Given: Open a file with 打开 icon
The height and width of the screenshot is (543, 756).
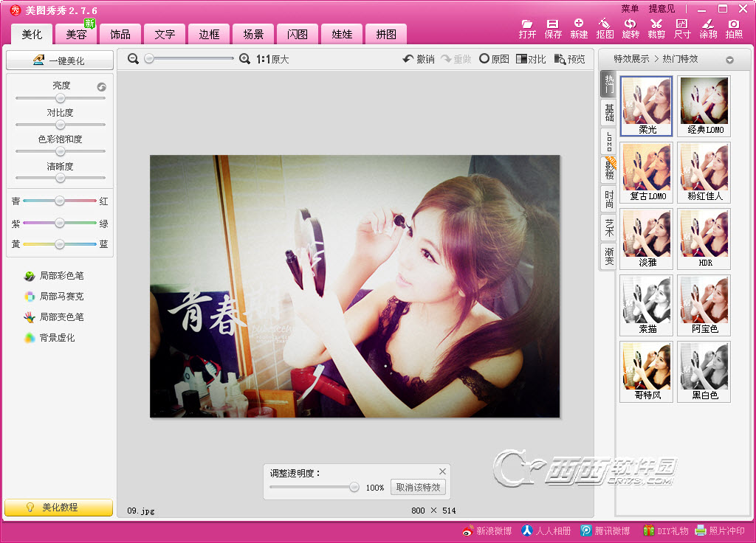Looking at the screenshot, I should (x=527, y=29).
